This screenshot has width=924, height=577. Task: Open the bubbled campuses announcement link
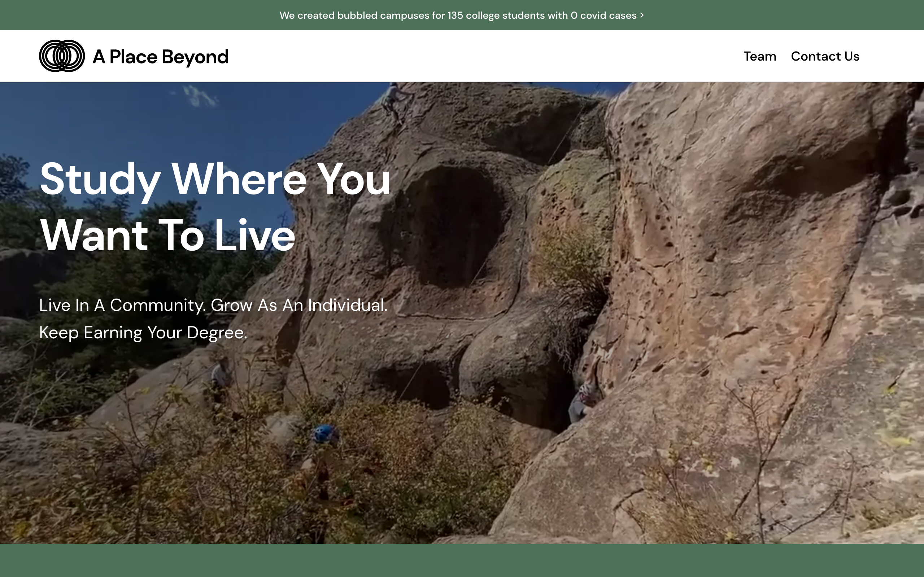coord(457,15)
